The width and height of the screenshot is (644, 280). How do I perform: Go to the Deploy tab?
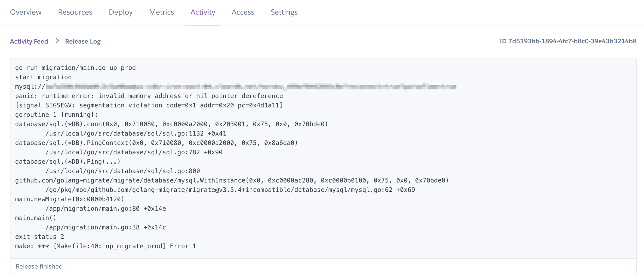pyautogui.click(x=121, y=12)
